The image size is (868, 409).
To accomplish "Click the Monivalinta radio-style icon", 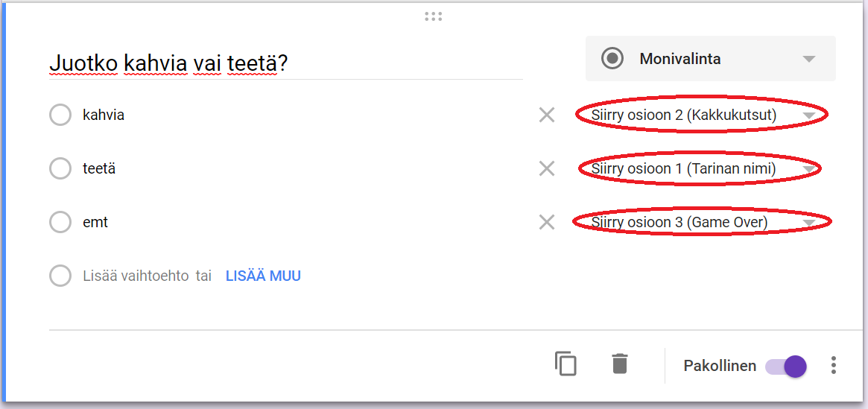I will point(612,59).
